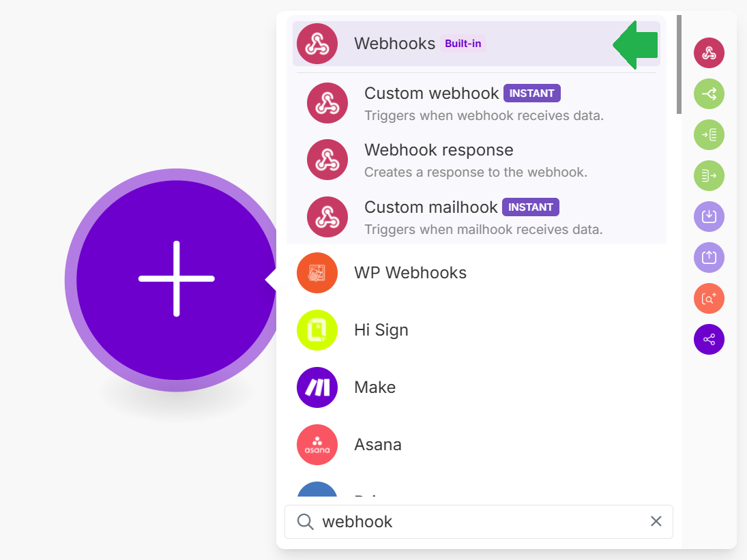This screenshot has width=747, height=560.
Task: Choose the Custom webhook trigger
Action: click(x=476, y=103)
